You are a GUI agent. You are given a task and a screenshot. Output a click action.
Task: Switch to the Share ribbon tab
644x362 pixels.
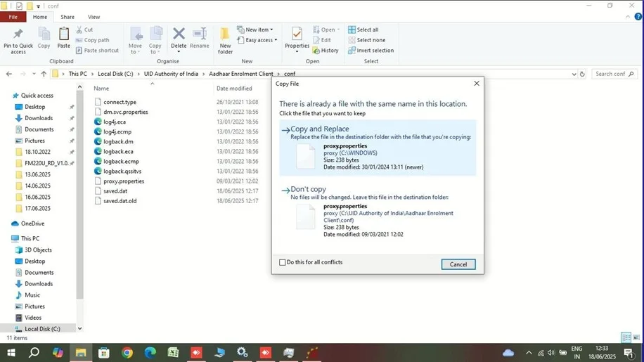(x=67, y=17)
